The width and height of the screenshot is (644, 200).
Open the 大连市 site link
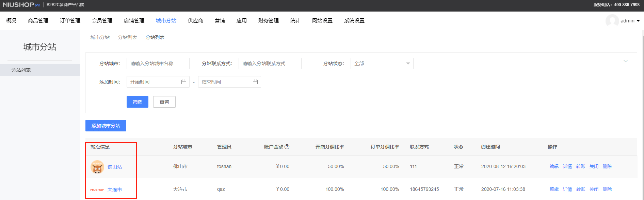[x=115, y=189]
